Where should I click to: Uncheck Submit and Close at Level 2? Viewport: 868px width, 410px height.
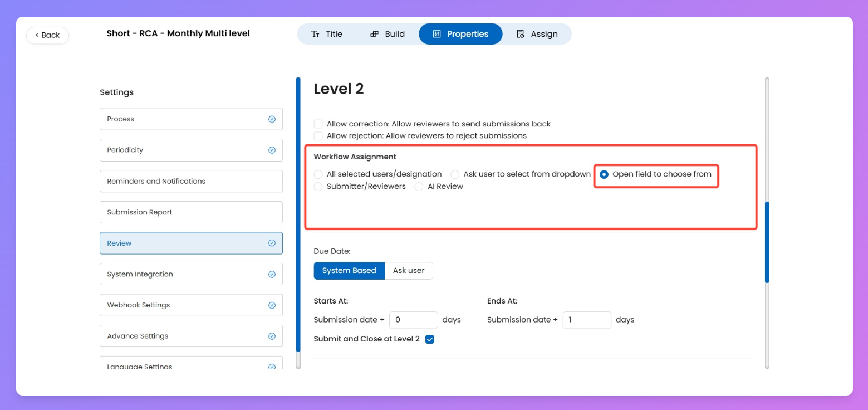tap(430, 339)
